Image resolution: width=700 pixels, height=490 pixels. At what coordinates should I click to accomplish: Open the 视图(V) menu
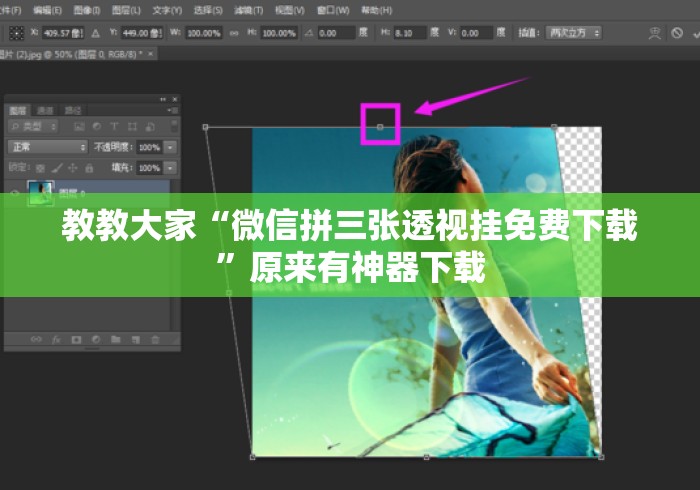tap(289, 10)
